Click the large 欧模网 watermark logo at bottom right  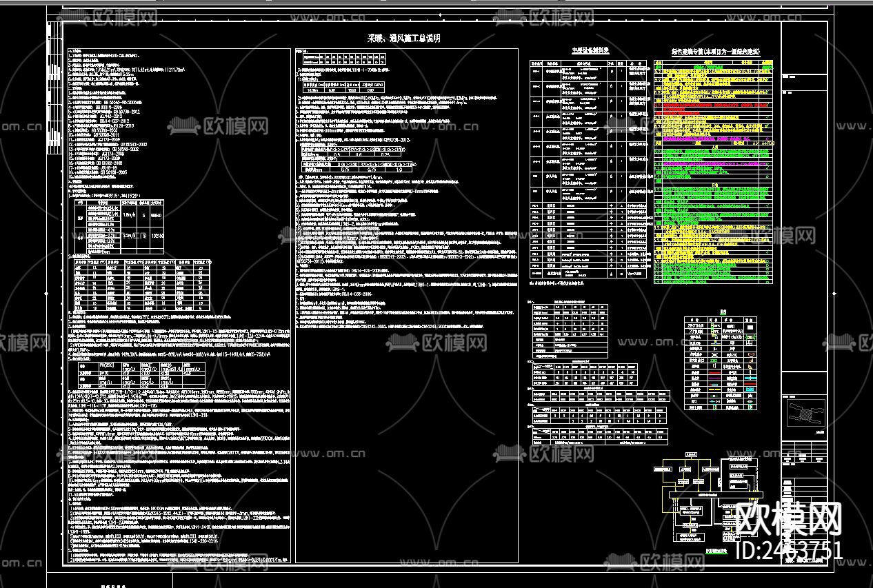(x=789, y=518)
